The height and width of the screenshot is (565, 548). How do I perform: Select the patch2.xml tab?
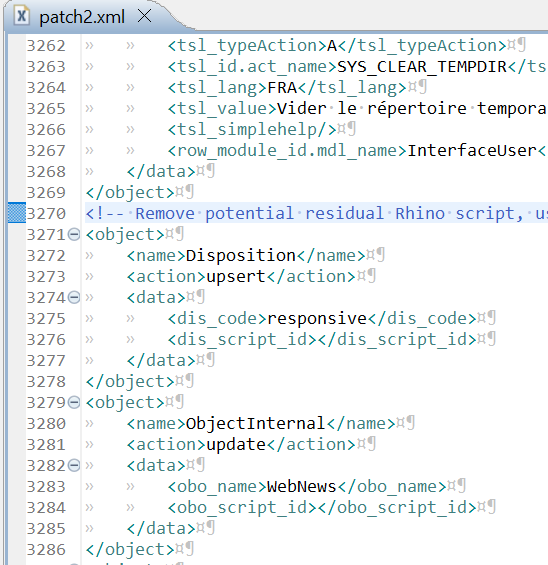pos(82,17)
